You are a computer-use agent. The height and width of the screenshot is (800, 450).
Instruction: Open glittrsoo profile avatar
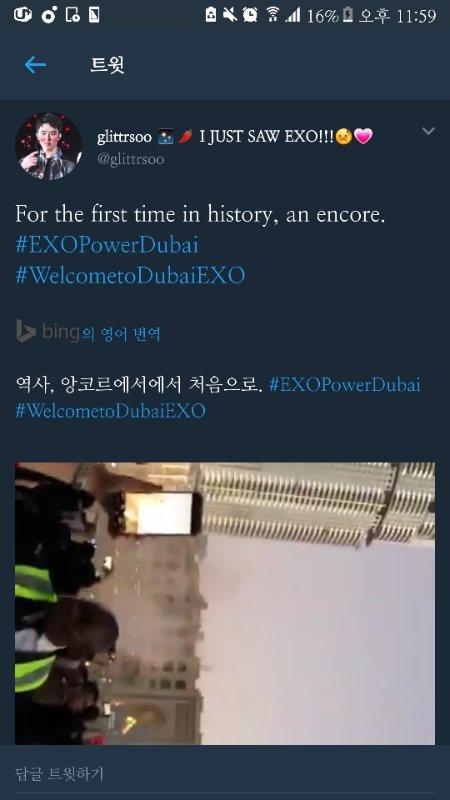[x=48, y=146]
